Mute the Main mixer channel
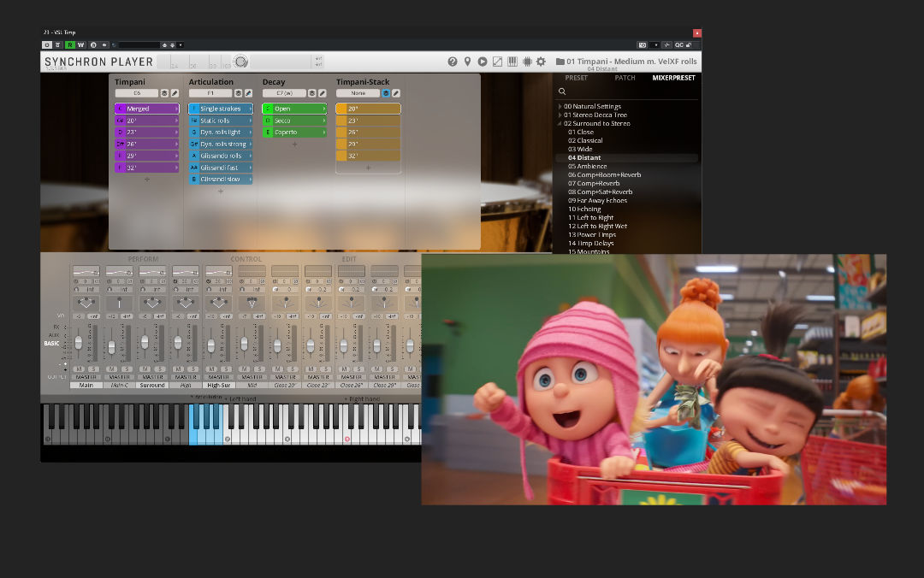Screen dimensions: 924x578 [x=79, y=369]
